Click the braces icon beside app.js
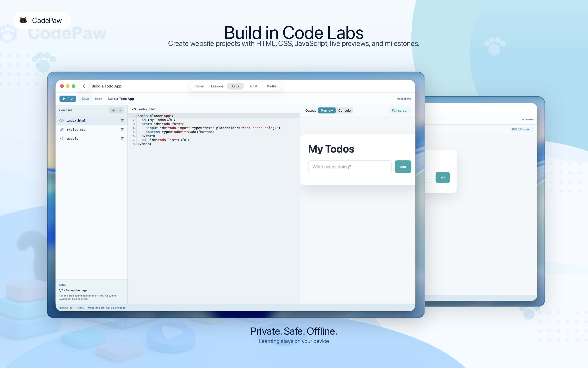 coord(62,138)
